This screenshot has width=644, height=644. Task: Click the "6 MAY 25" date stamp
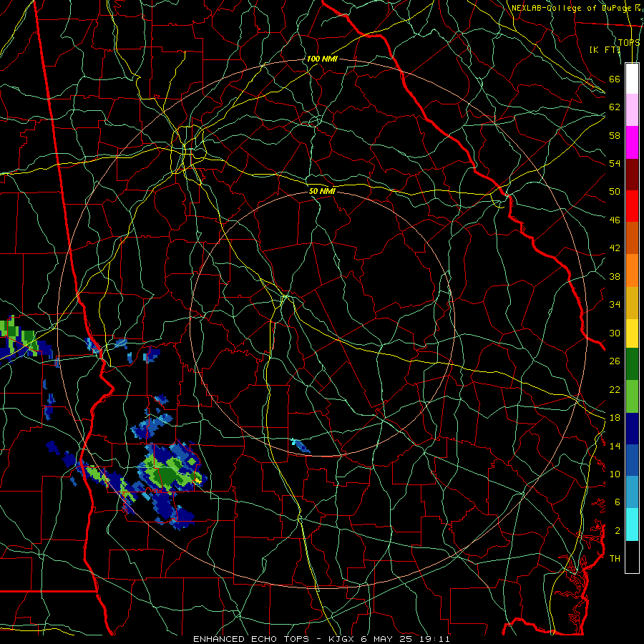point(387,639)
